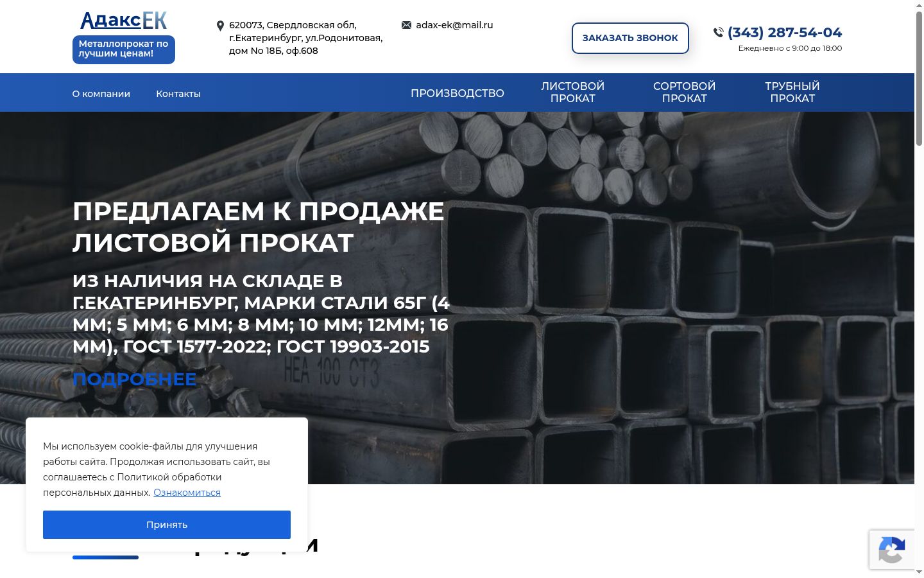This screenshot has height=578, width=924.
Task: Click the map pin address icon
Action: click(x=220, y=26)
